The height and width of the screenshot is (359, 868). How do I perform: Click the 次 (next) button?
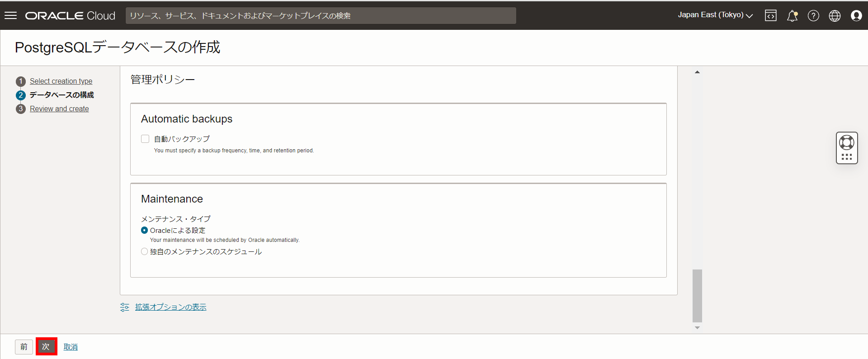(46, 347)
